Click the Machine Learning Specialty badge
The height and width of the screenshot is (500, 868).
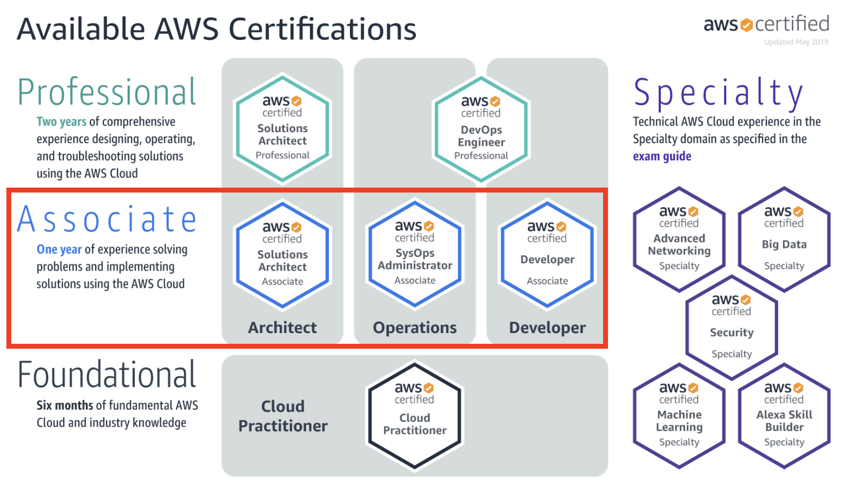coord(679,416)
